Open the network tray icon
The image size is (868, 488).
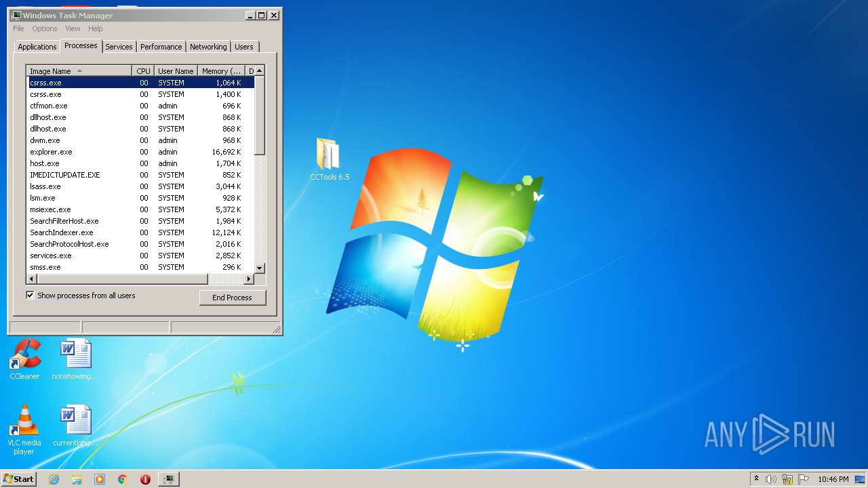click(787, 479)
